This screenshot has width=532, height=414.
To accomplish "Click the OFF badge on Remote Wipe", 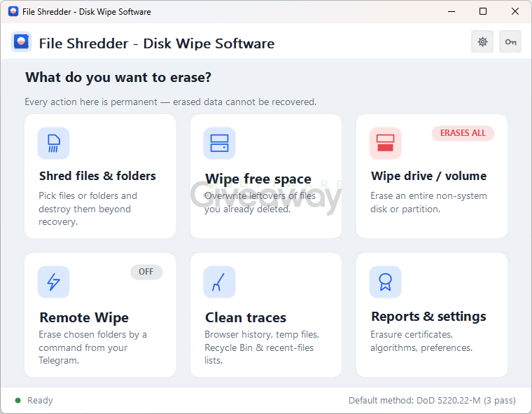I will (x=146, y=272).
